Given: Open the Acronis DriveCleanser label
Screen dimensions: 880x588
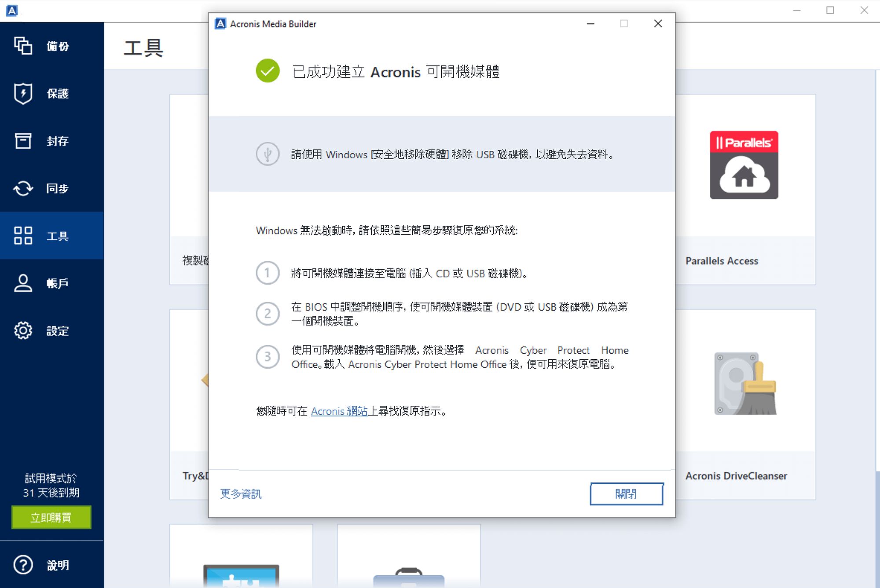Looking at the screenshot, I should pyautogui.click(x=736, y=476).
